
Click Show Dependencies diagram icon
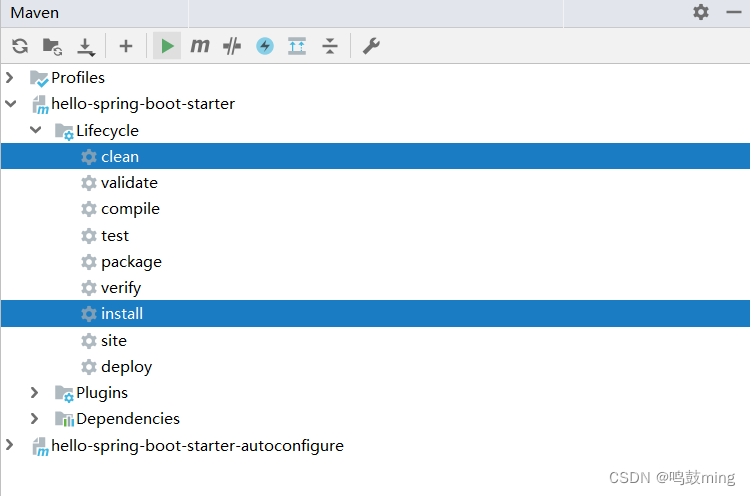(x=297, y=46)
